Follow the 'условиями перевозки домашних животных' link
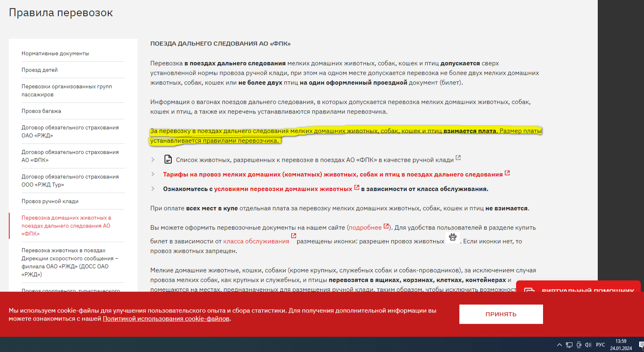This screenshot has width=644, height=352. pos(283,189)
